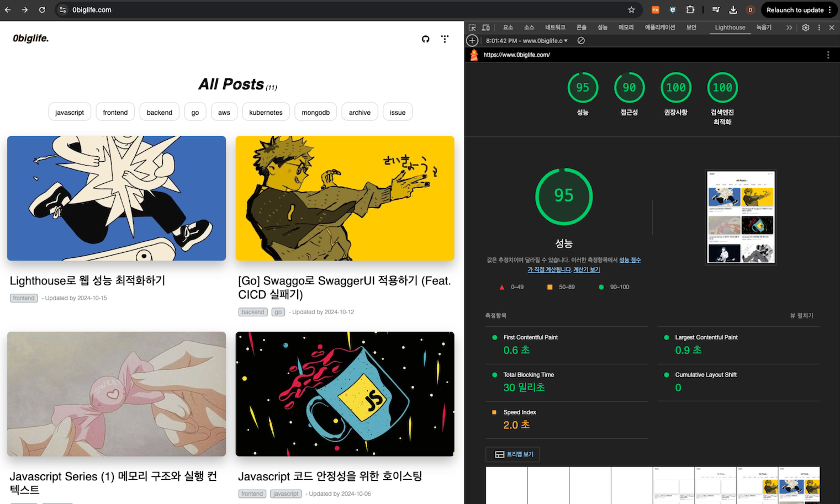Reload the page with the refresh icon
Image resolution: width=840 pixels, height=504 pixels.
pyautogui.click(x=42, y=10)
